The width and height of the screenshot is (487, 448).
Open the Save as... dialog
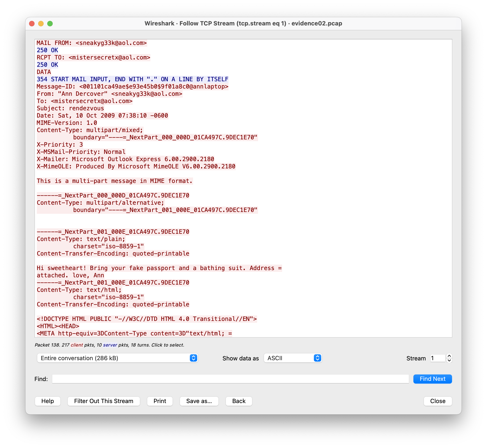[x=199, y=401]
